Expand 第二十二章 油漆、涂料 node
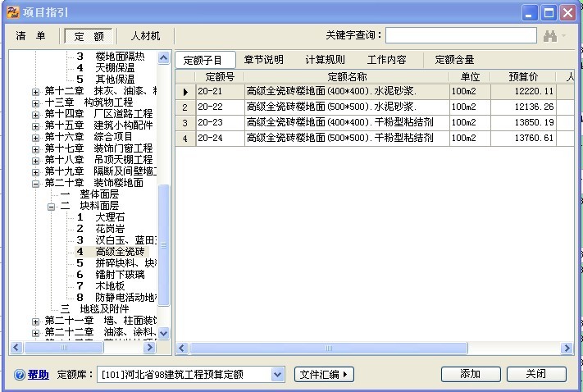 tap(35, 333)
